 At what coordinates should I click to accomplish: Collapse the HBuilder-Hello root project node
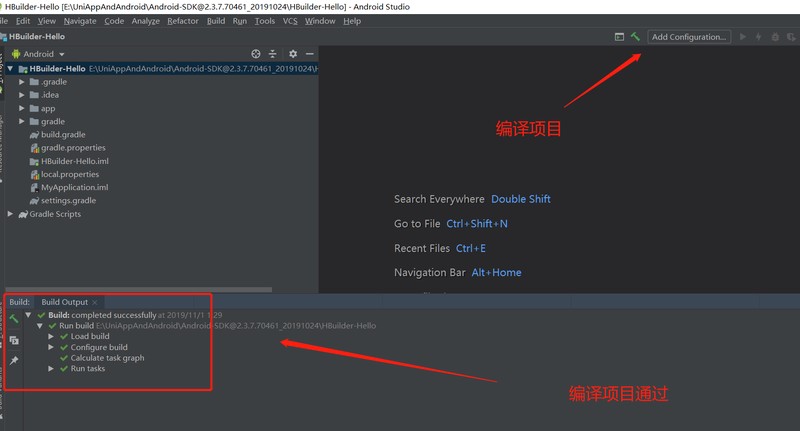[x=10, y=68]
